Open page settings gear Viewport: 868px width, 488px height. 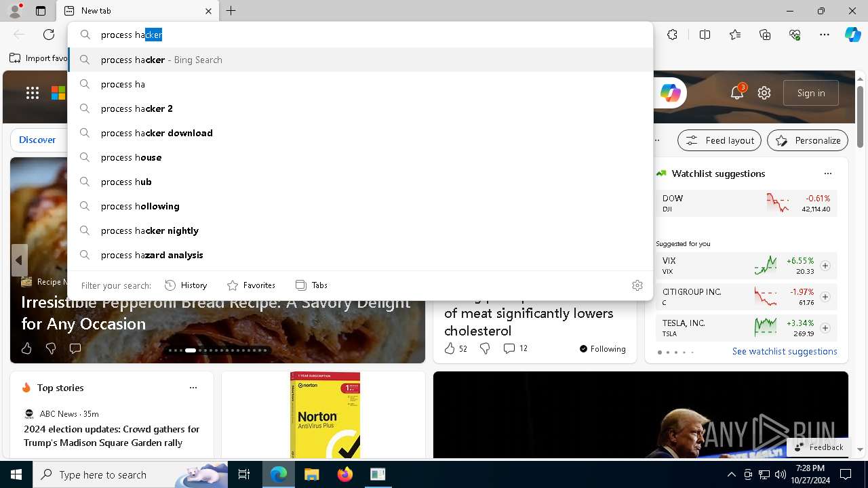pyautogui.click(x=764, y=93)
